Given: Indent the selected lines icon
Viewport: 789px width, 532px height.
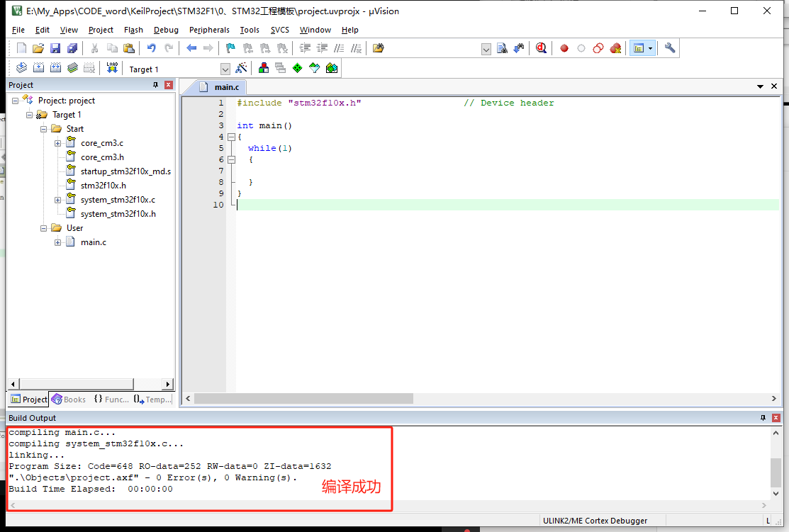Looking at the screenshot, I should 305,48.
